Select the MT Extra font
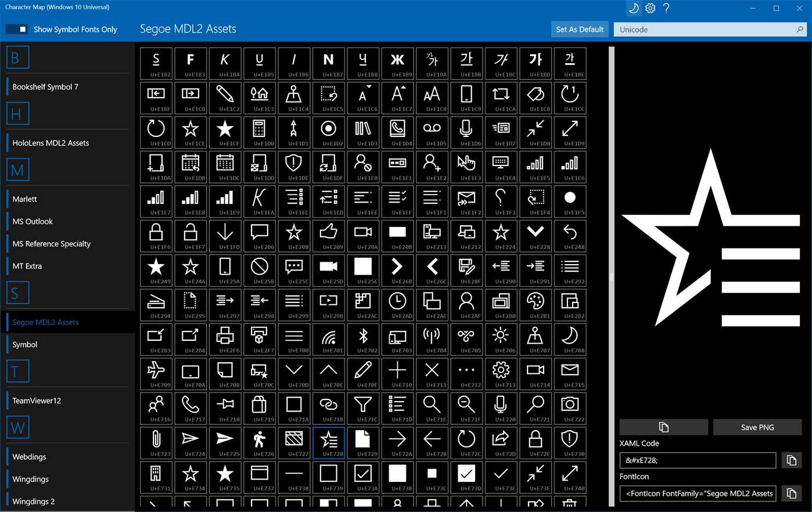812x512 pixels. [27, 266]
